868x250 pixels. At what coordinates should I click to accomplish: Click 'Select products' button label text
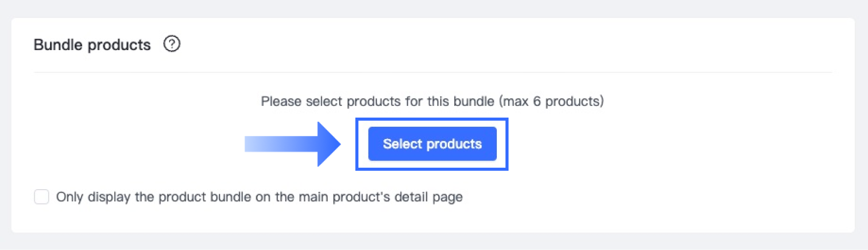click(x=432, y=144)
